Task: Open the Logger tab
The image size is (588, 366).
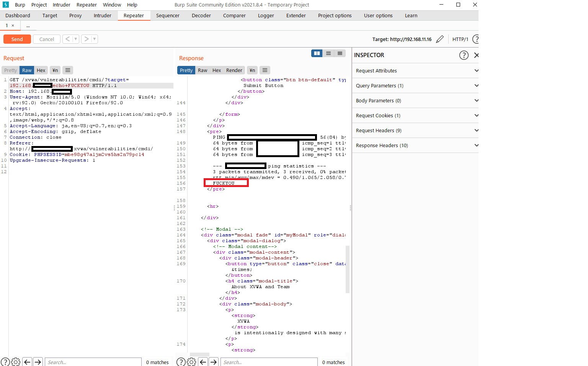Action: 266,15
